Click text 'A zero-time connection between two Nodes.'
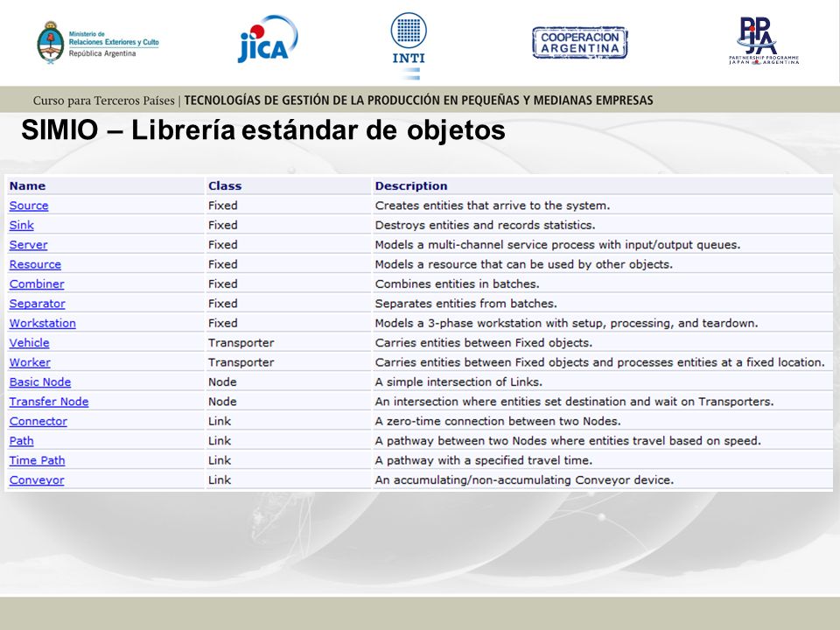Image resolution: width=840 pixels, height=630 pixels. tap(498, 422)
